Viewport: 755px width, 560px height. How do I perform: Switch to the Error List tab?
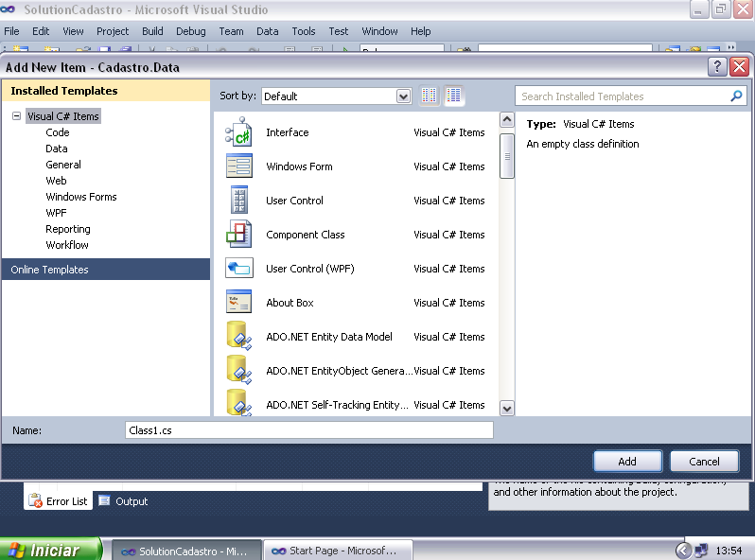click(x=59, y=500)
